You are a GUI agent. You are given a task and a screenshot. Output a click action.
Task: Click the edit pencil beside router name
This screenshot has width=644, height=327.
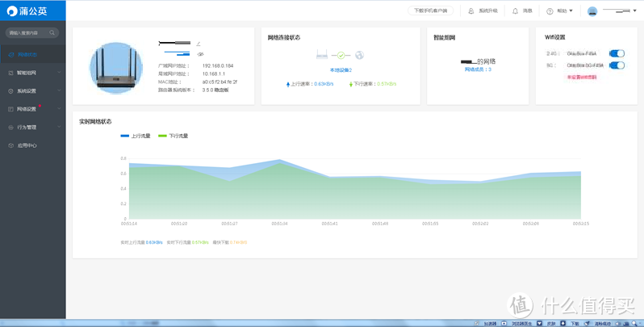[x=199, y=43]
